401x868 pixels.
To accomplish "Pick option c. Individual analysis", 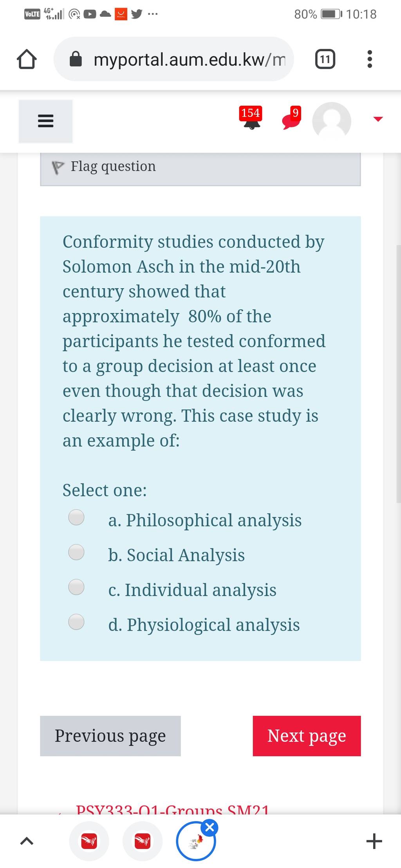I will [76, 587].
